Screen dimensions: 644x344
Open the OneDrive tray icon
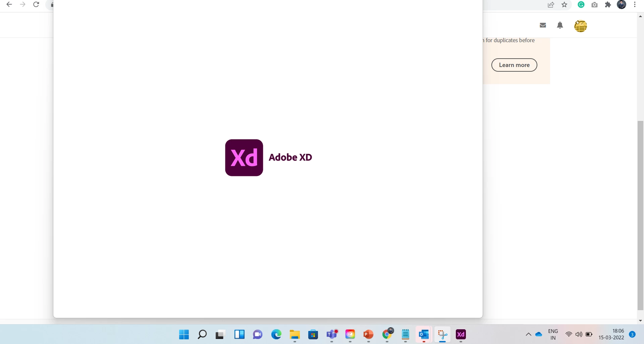click(539, 334)
